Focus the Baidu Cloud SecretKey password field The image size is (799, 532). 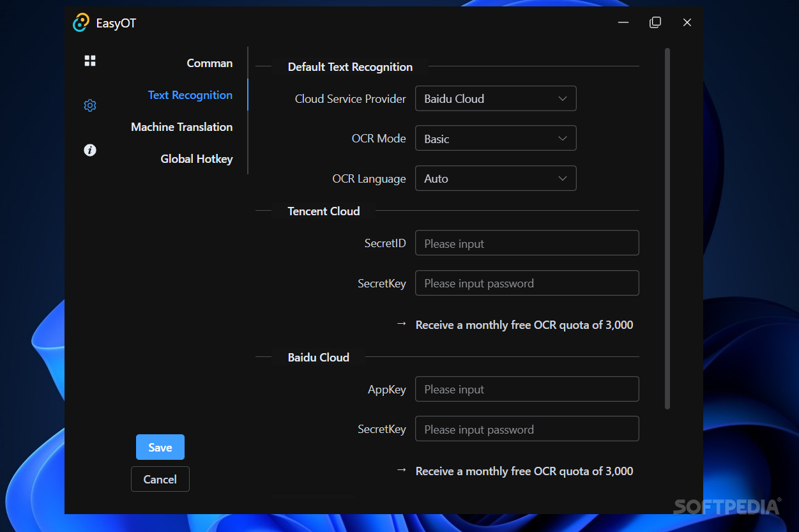click(527, 429)
